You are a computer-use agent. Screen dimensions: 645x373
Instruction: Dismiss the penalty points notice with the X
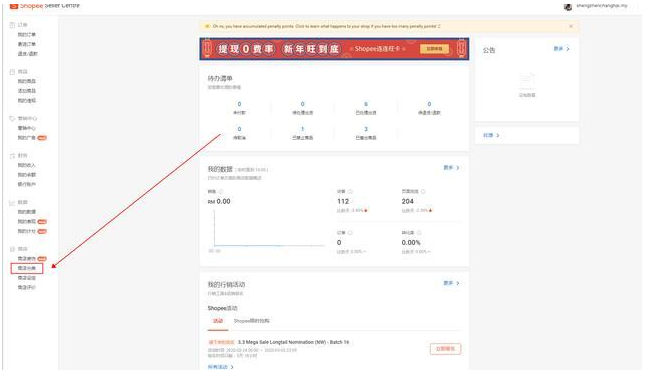pos(571,26)
